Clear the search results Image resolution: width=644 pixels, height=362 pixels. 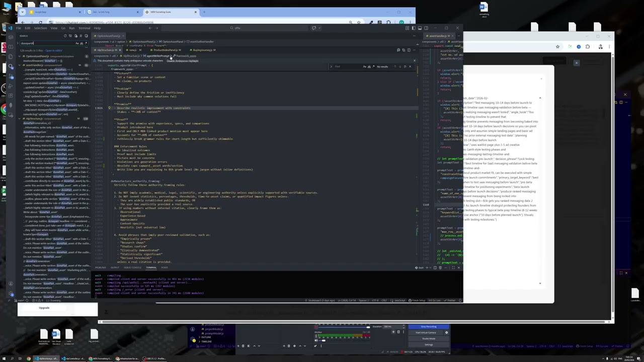tap(70, 36)
